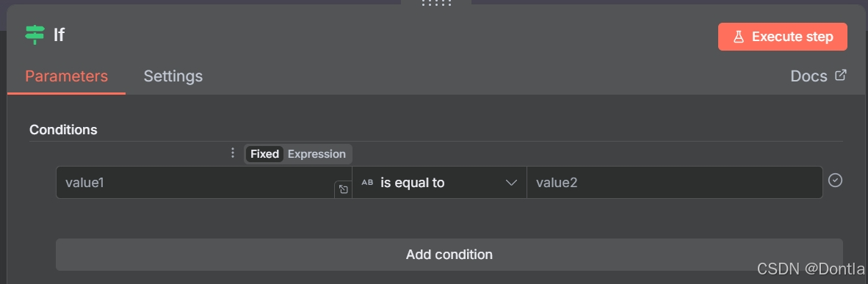The width and height of the screenshot is (868, 284).
Task: Run the node with Execute step
Action: 783,37
